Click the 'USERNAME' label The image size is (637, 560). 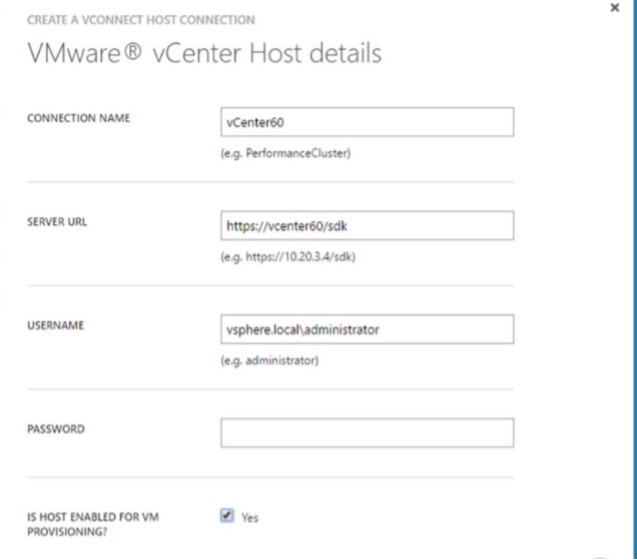56,326
